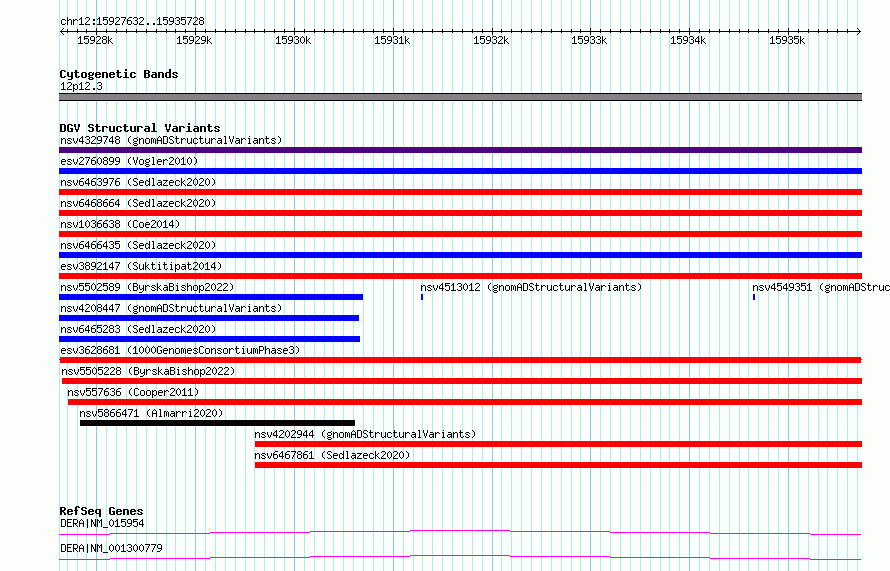890x571 pixels.
Task: Select the red esv3892147 variant bar
Action: pos(460,276)
